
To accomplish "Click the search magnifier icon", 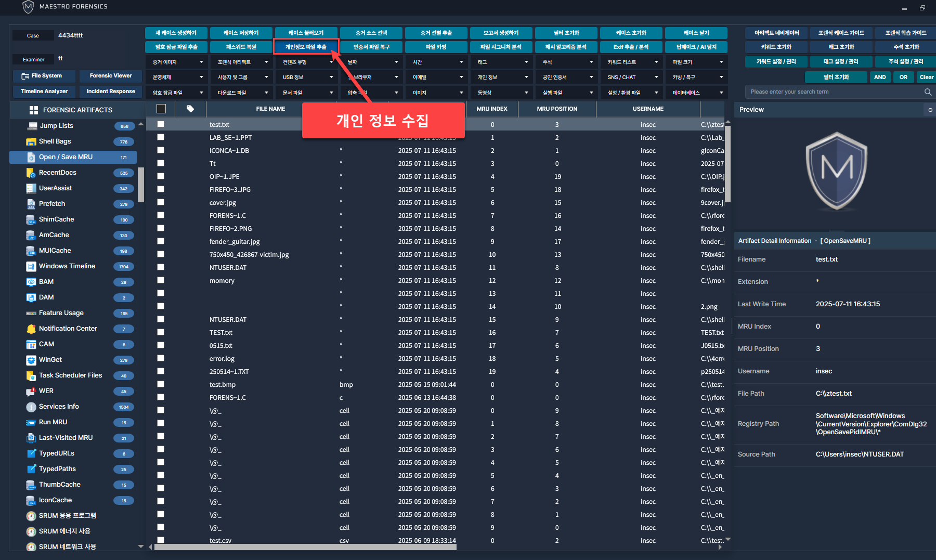I will click(928, 92).
